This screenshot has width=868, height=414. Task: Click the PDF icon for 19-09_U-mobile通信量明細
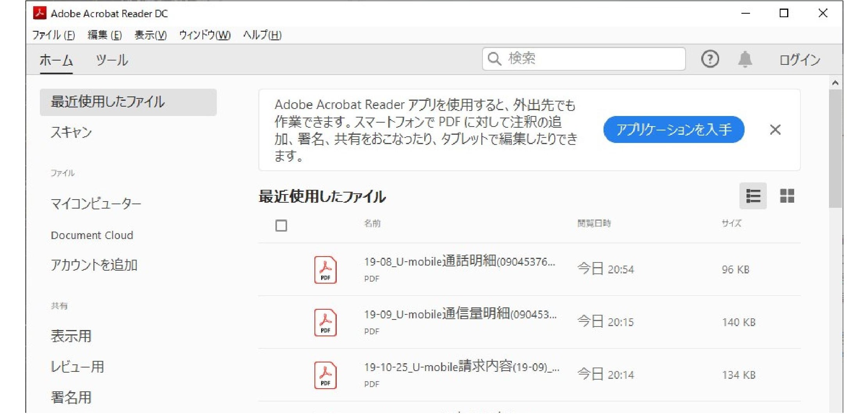click(x=325, y=322)
